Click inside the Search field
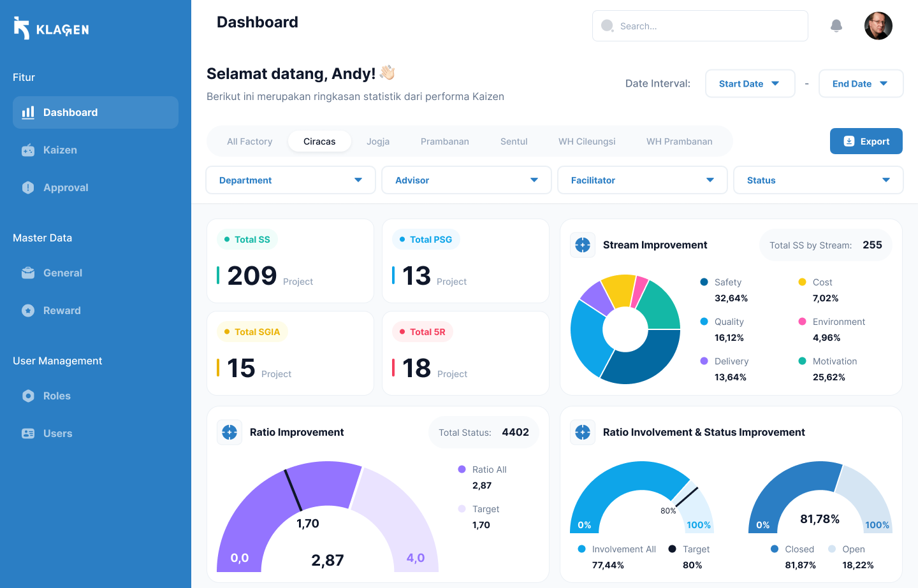The height and width of the screenshot is (588, 918). [700, 25]
